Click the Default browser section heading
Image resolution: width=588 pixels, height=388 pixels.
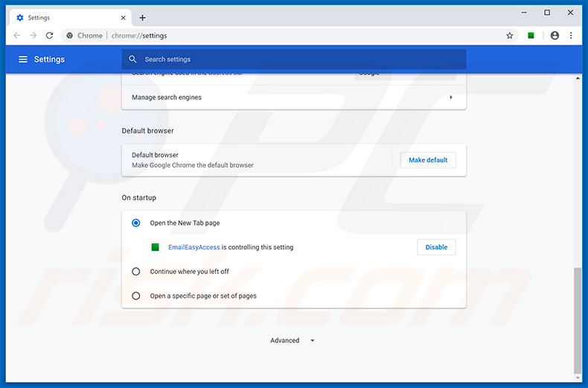(x=148, y=131)
